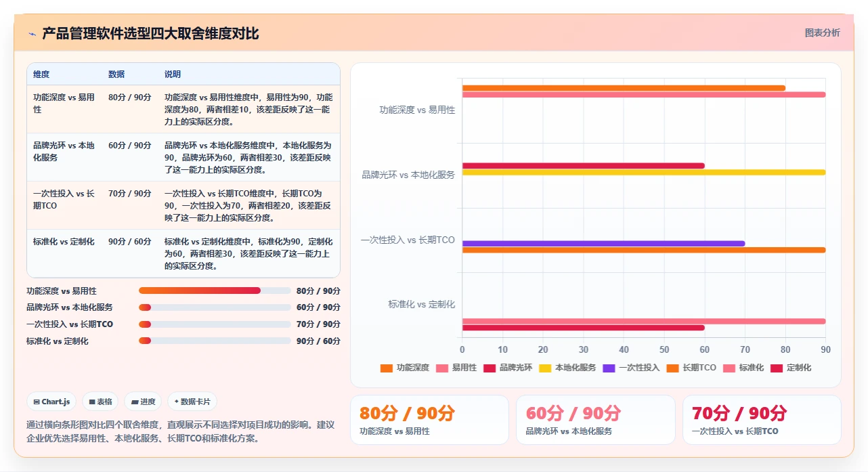Click the 表格 tag chip
Screen dimensions: 868x472
click(100, 402)
